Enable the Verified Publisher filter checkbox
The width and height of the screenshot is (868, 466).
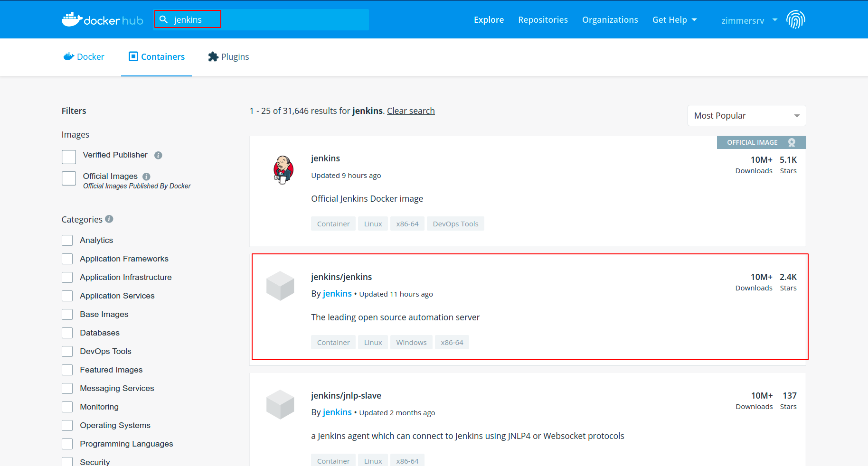[69, 157]
